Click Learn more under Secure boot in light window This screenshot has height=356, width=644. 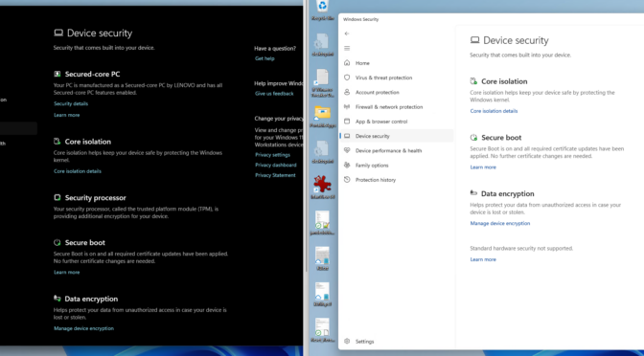click(483, 167)
